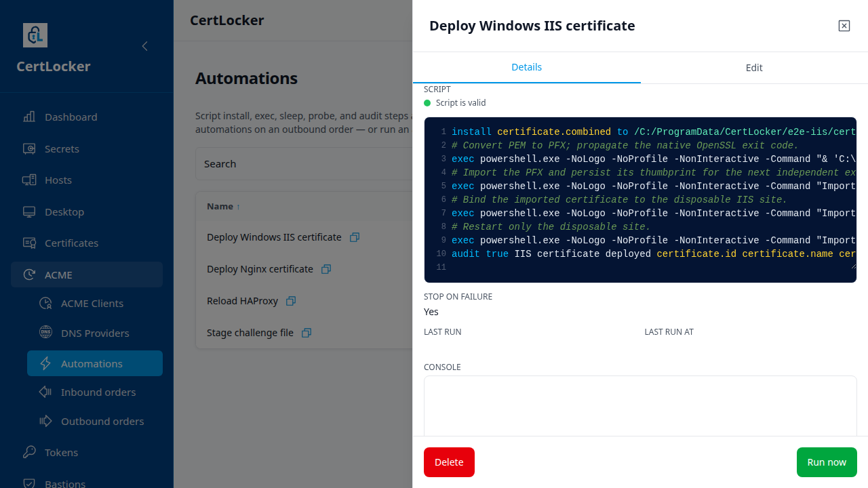Image resolution: width=868 pixels, height=488 pixels.
Task: Click the green Run now button
Action: pyautogui.click(x=827, y=462)
